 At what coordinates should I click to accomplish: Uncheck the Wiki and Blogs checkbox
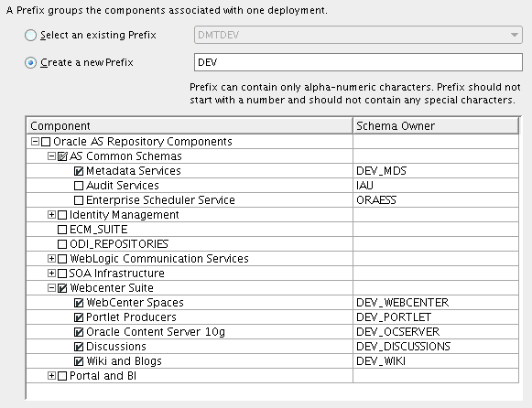point(79,361)
